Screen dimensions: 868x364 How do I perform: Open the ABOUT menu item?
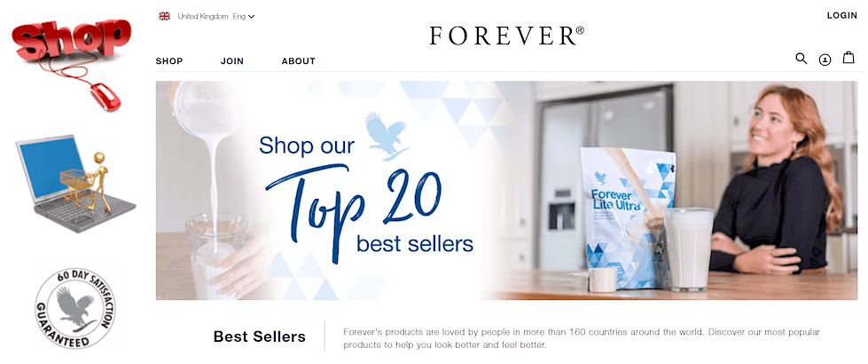[x=299, y=61]
